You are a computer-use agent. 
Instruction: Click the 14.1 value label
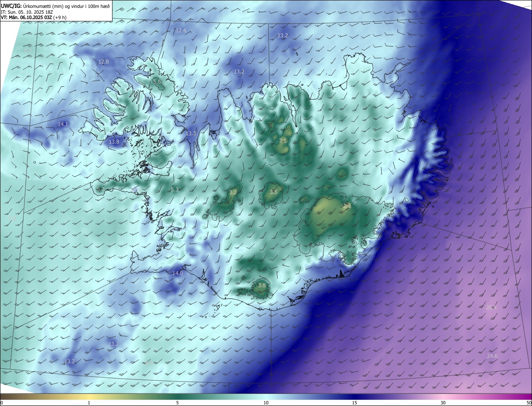[x=63, y=124]
